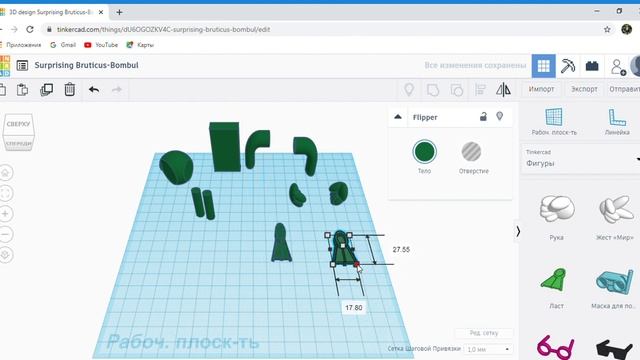Go forward in browser history
This screenshot has width=640, height=360.
pyautogui.click(x=14, y=29)
